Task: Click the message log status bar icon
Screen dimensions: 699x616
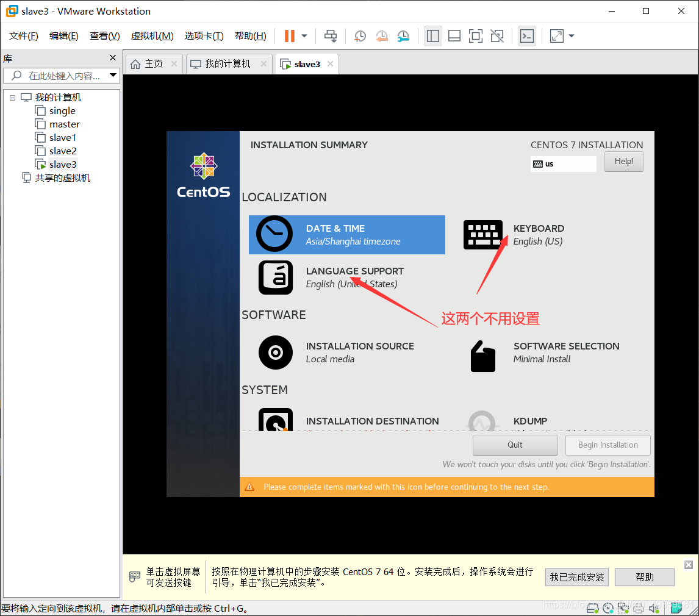Action: (676, 608)
